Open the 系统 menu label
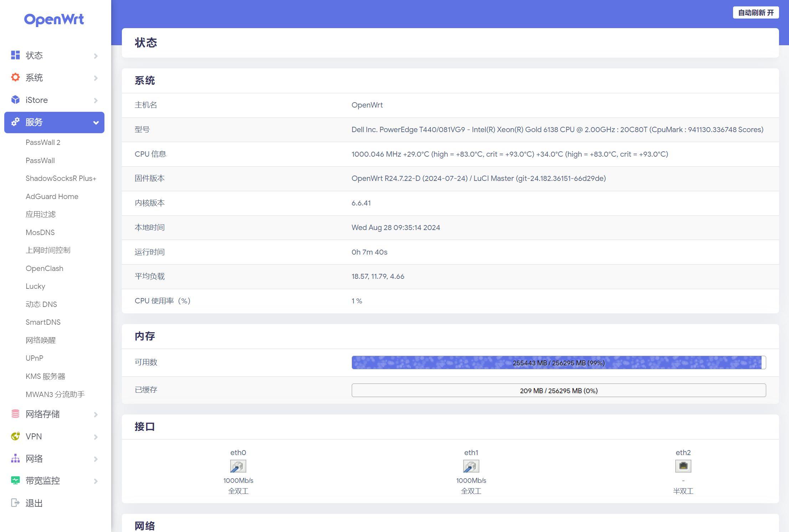The image size is (789, 532). [34, 78]
